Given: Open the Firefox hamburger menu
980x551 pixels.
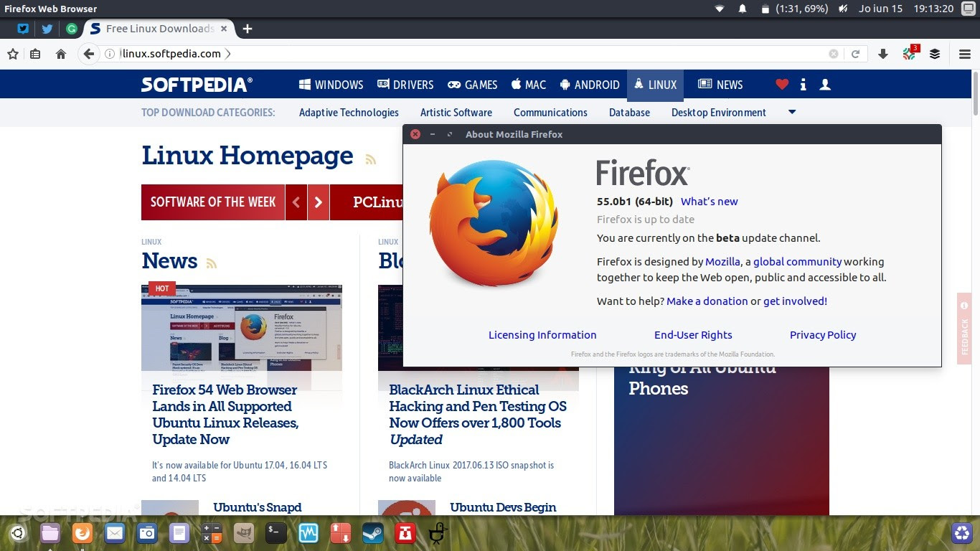Looking at the screenshot, I should 965,54.
